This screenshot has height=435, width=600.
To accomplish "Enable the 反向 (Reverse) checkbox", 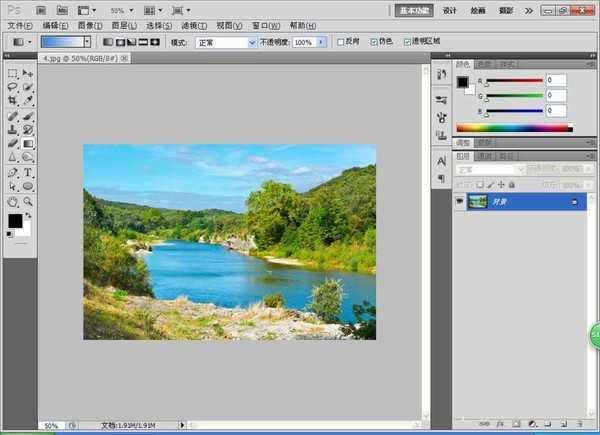I will click(340, 42).
